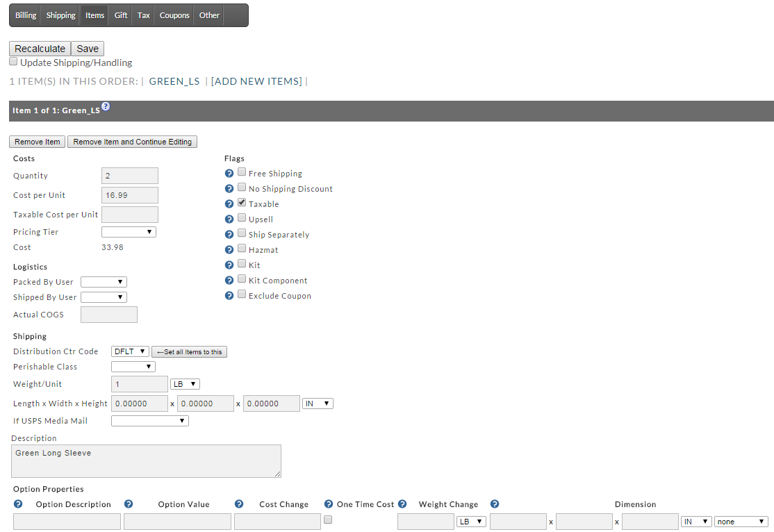Open the Billing tab
The width and height of the screenshot is (774, 532).
coord(26,15)
